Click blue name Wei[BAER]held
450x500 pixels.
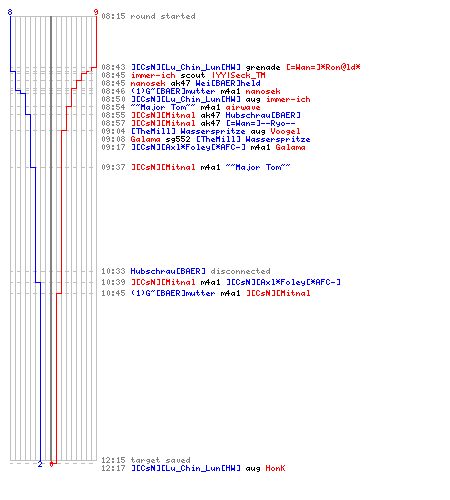point(228,83)
